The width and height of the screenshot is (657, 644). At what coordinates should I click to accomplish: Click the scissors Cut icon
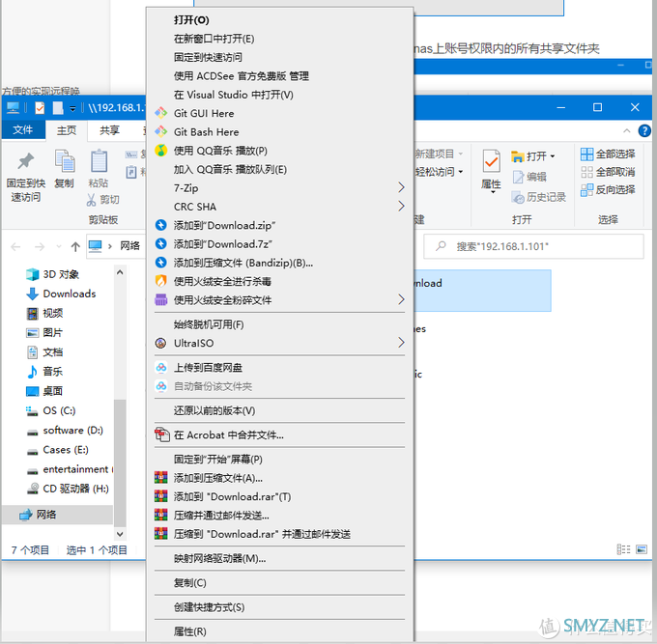(x=91, y=200)
